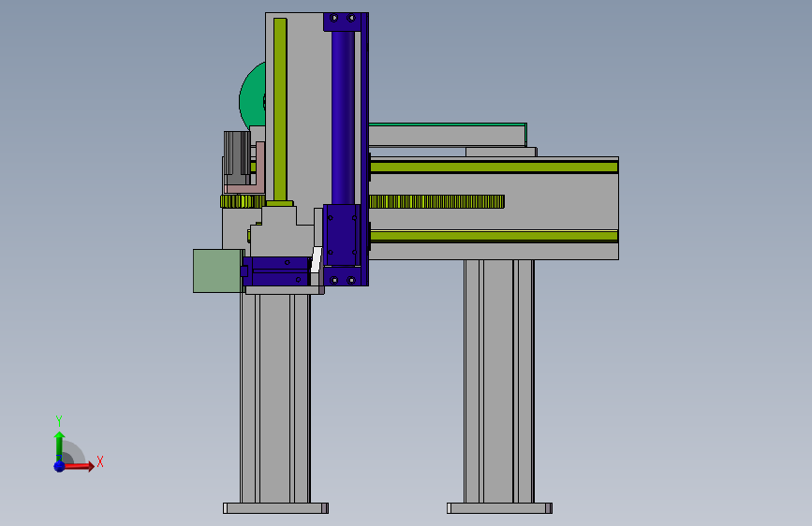Select the gray plate with green top edge

pyautogui.click(x=448, y=135)
